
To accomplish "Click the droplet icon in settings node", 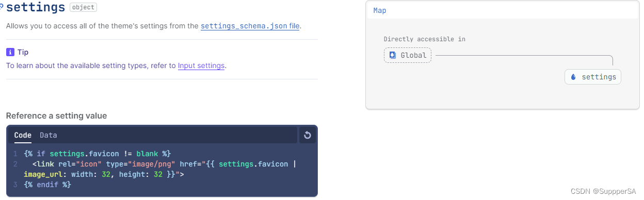I will 573,77.
